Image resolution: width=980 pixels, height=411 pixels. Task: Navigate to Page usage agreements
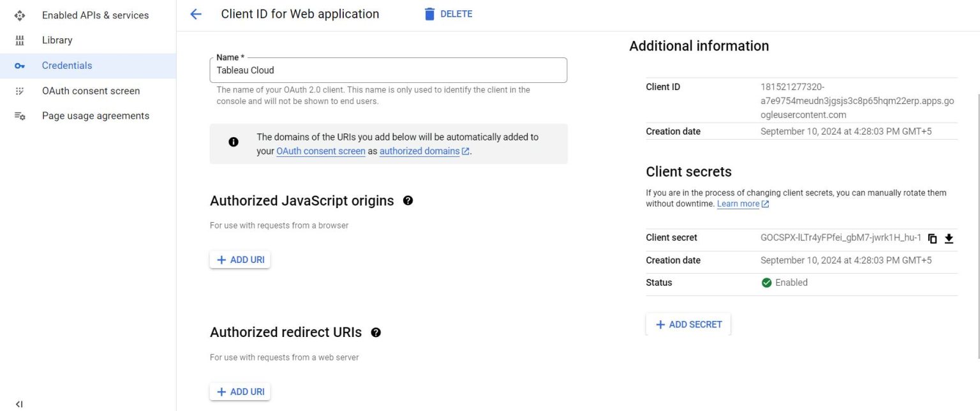click(x=95, y=116)
